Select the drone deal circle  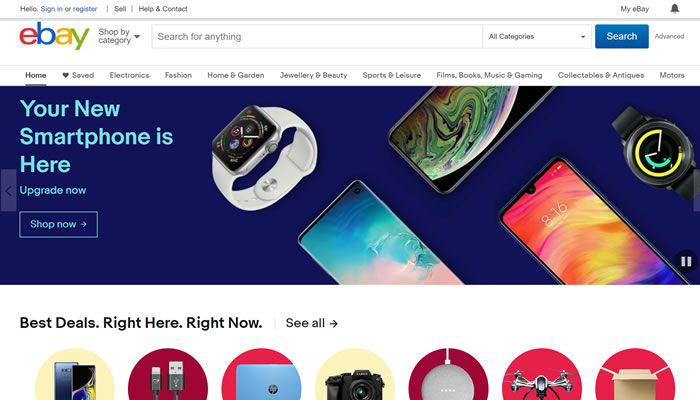click(542, 374)
